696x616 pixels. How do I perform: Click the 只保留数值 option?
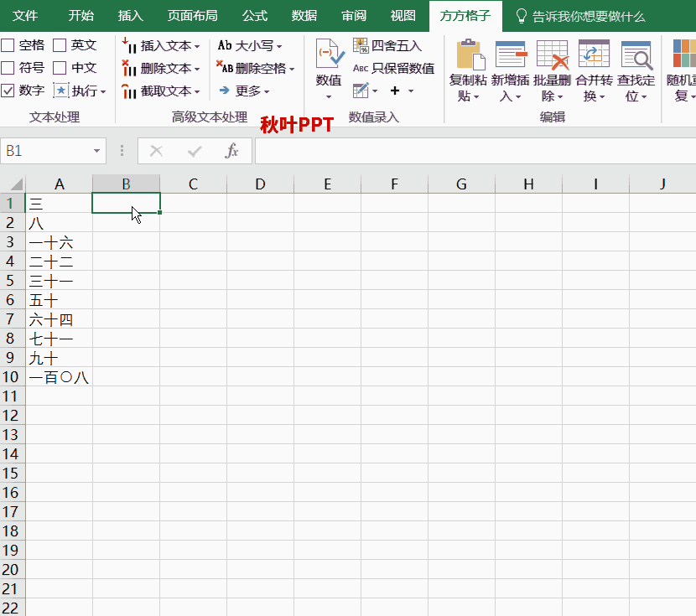(393, 68)
